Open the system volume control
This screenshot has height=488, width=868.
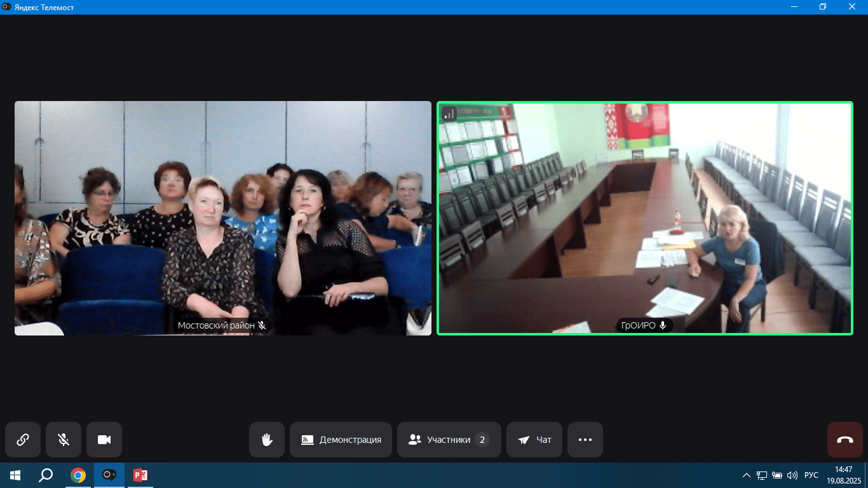tap(792, 475)
